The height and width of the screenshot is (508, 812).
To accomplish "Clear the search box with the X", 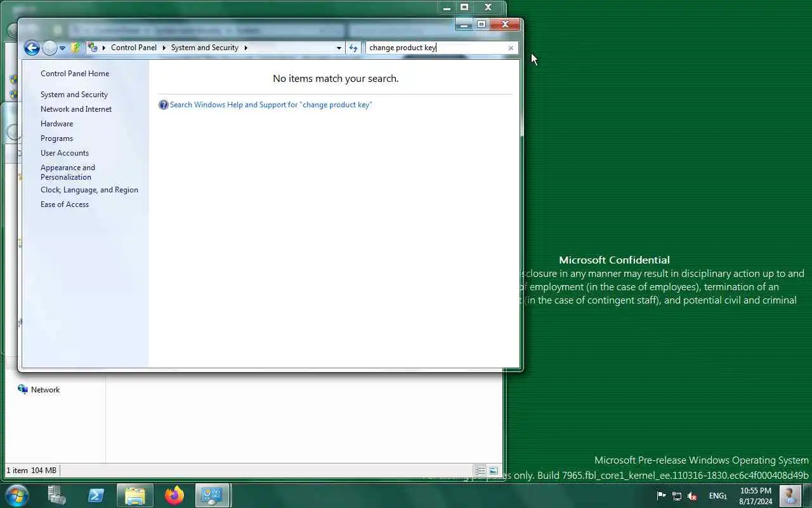I will 511,48.
